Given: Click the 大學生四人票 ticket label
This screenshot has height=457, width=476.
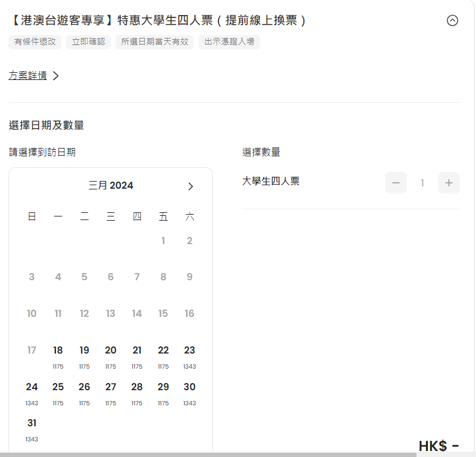Looking at the screenshot, I should click(271, 182).
